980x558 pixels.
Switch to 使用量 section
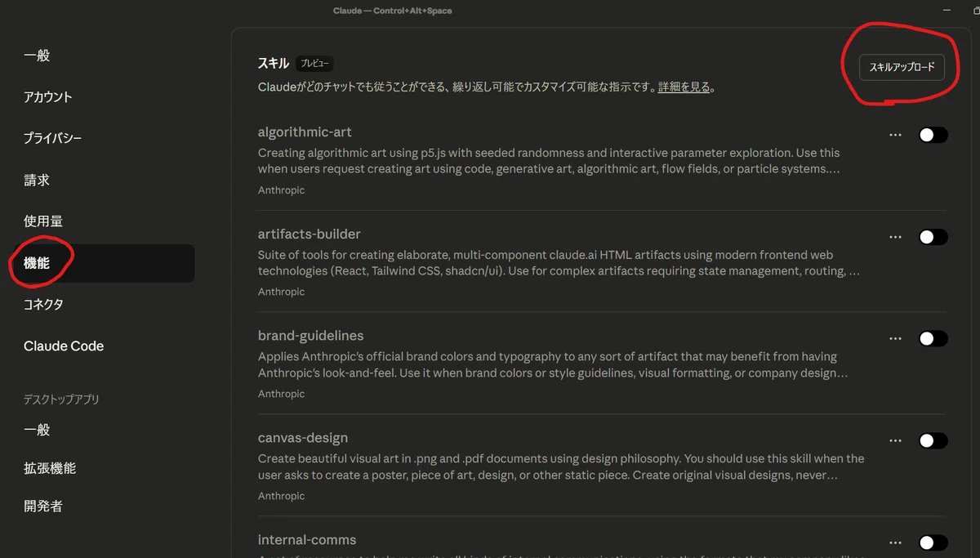[43, 221]
